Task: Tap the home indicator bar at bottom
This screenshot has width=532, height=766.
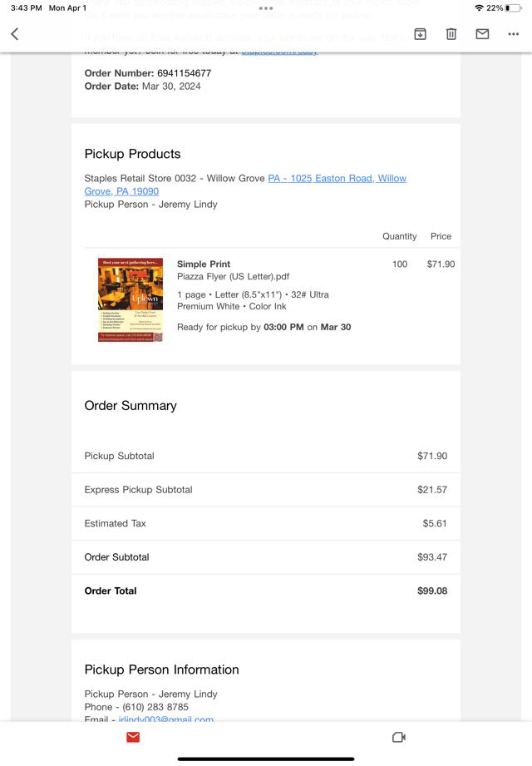Action: 266,758
